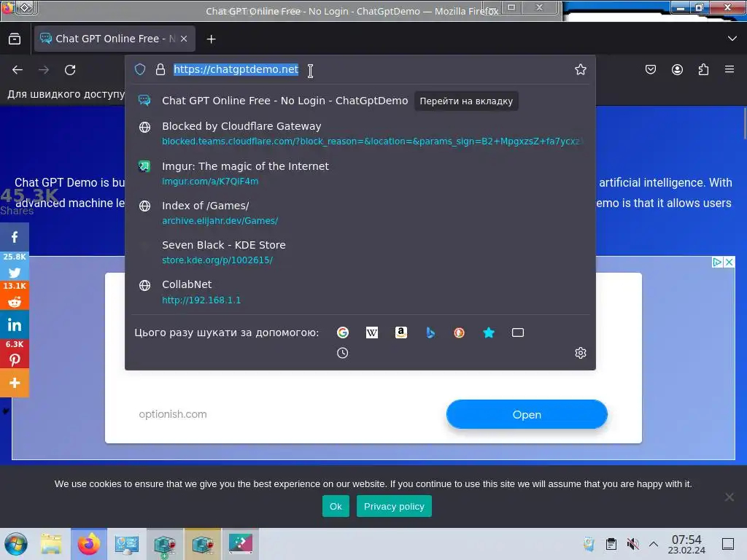Dismiss the cookie banner X
Image resolution: width=747 pixels, height=560 pixels.
click(729, 497)
